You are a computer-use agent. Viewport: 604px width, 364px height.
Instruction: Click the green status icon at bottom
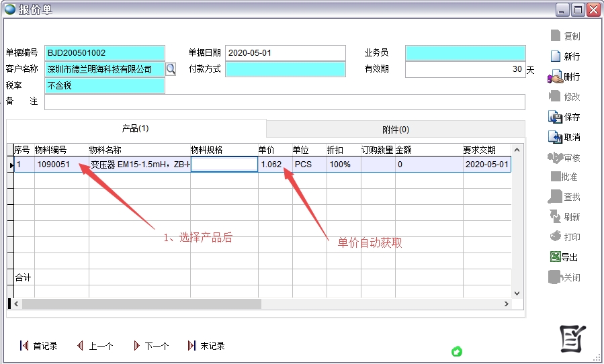[x=457, y=351]
